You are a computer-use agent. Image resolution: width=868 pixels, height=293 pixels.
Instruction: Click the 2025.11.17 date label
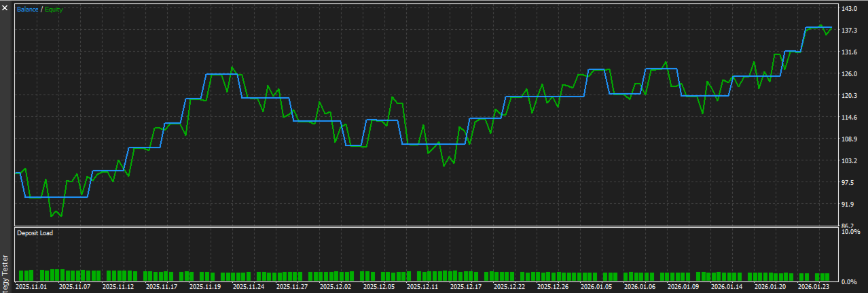162,287
